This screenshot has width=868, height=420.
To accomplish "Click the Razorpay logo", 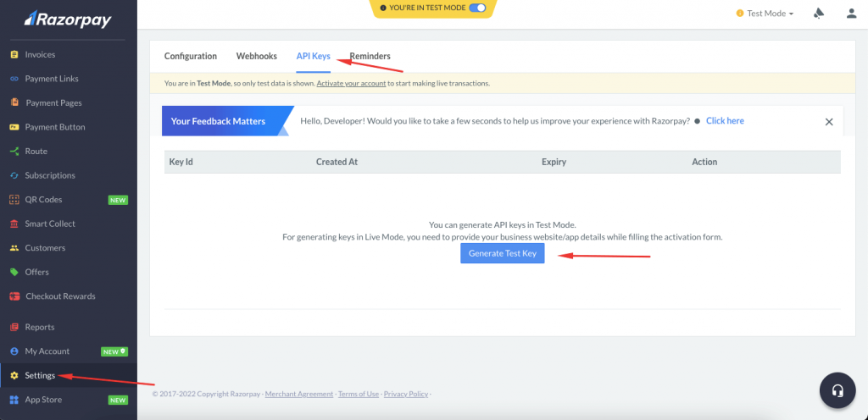I will [68, 19].
